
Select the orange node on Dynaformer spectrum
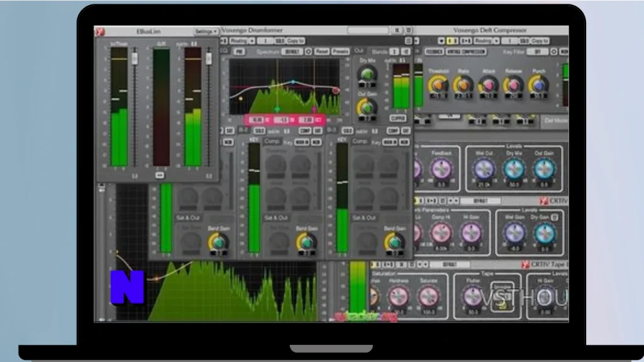click(240, 99)
